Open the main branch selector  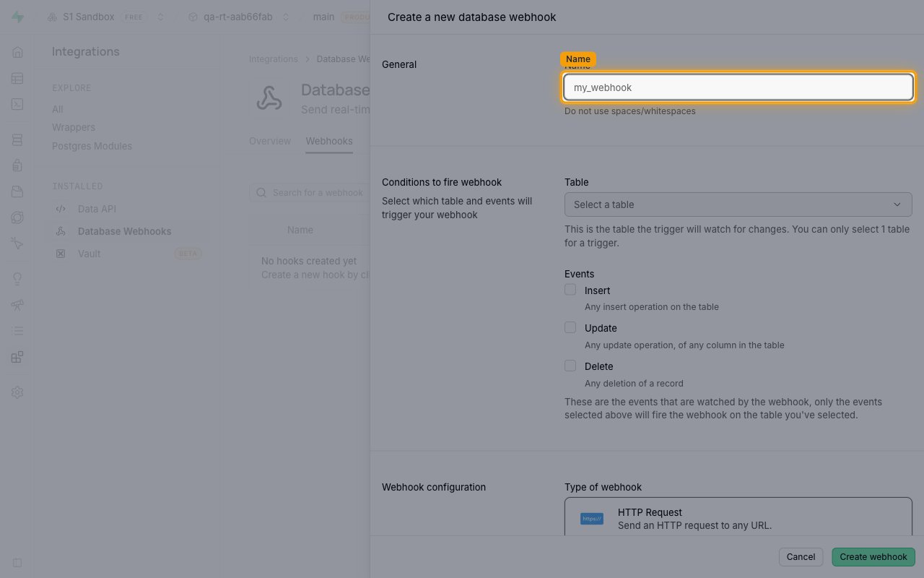click(323, 17)
